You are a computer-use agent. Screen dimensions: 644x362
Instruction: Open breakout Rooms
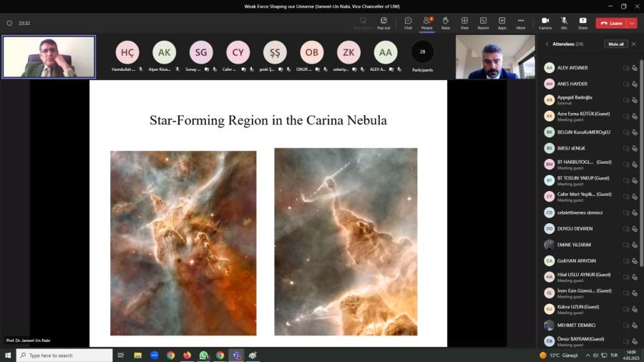[483, 23]
